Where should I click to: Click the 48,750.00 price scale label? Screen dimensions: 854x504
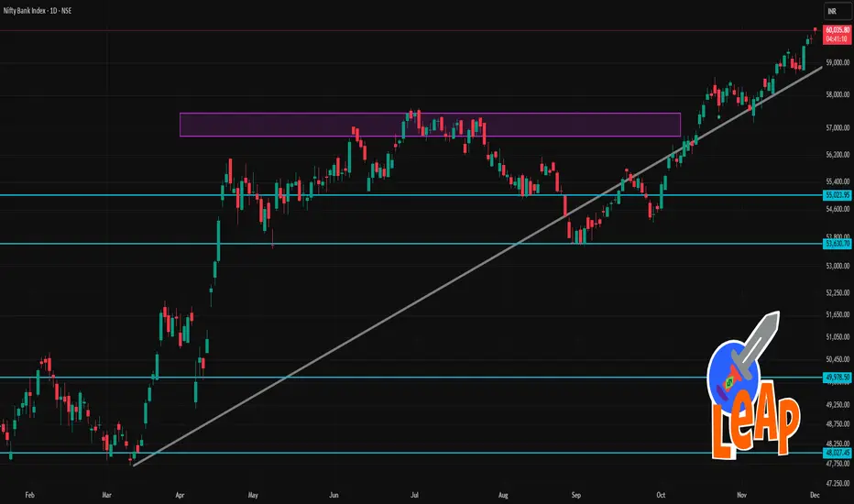click(838, 424)
